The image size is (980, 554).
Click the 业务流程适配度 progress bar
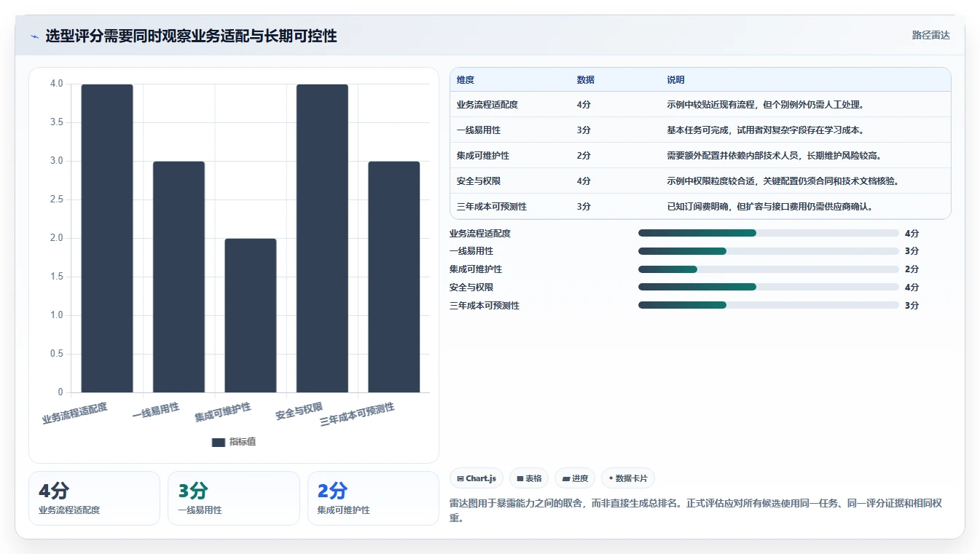click(769, 233)
